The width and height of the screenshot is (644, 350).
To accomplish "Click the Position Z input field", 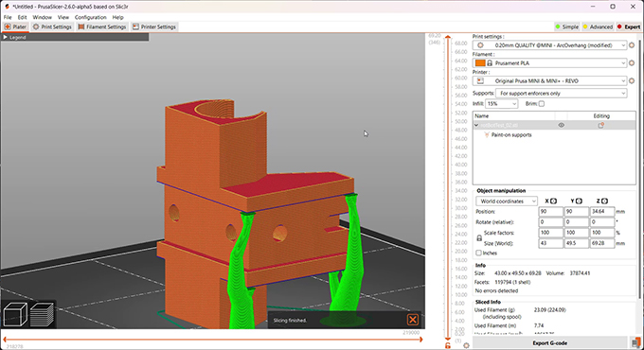I will point(601,211).
